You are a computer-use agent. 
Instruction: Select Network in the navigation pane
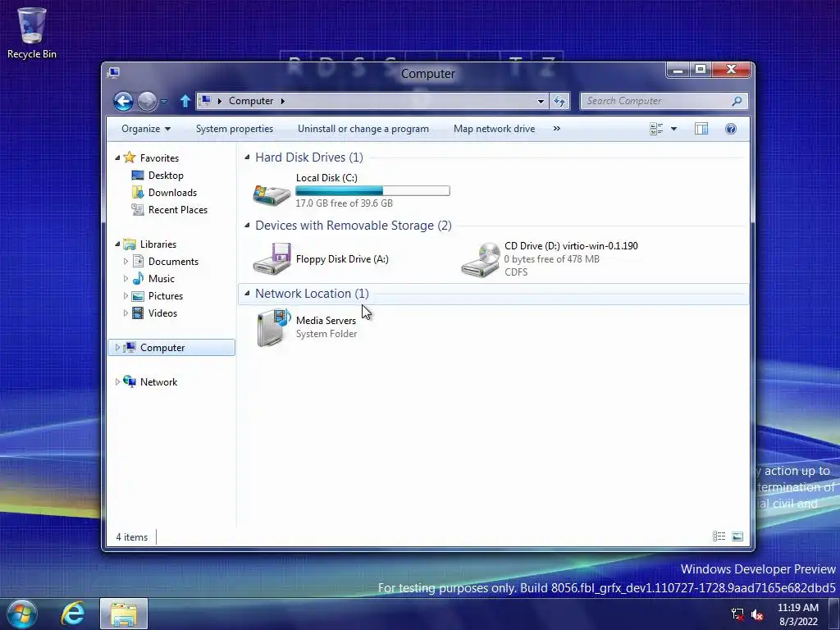tap(158, 382)
